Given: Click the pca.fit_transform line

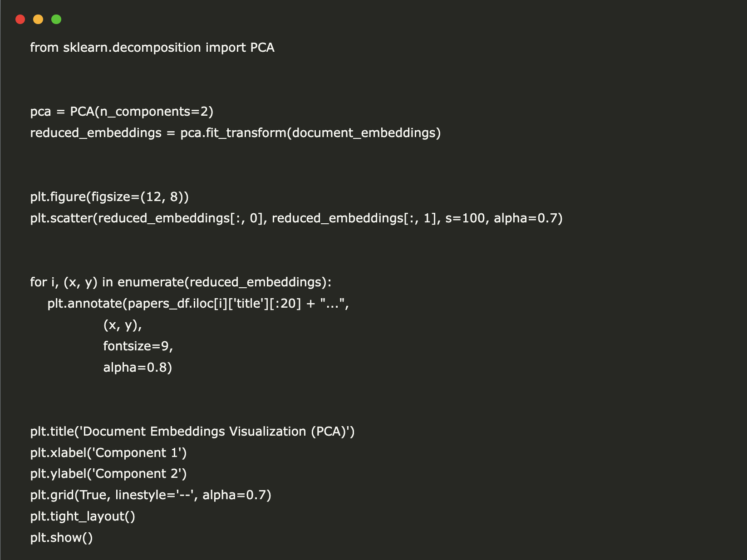Looking at the screenshot, I should 235,133.
